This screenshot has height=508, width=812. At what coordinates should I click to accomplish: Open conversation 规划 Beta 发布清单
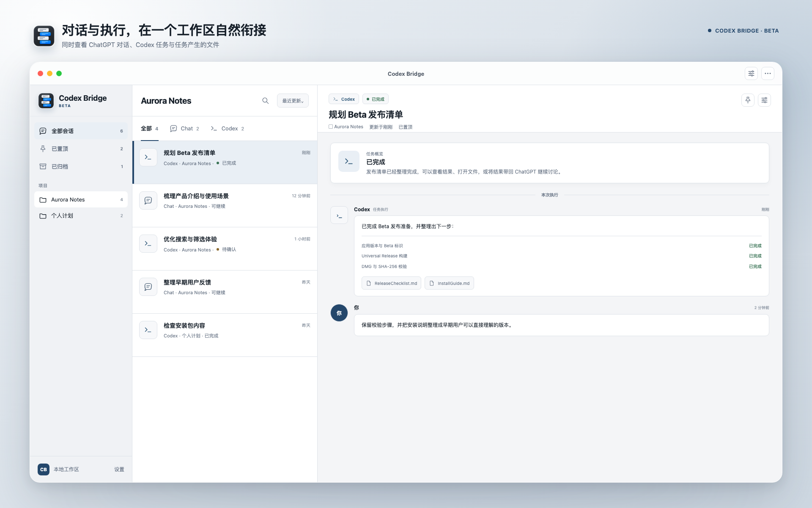coord(225,162)
